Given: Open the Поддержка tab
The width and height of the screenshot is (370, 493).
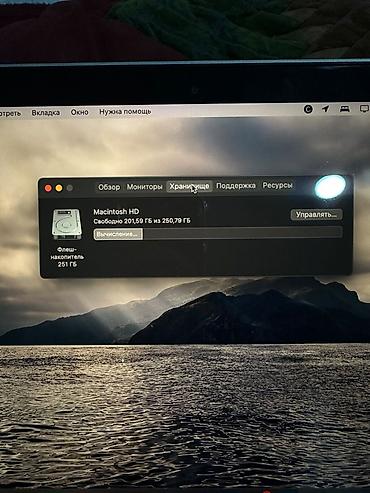Looking at the screenshot, I should point(236,186).
